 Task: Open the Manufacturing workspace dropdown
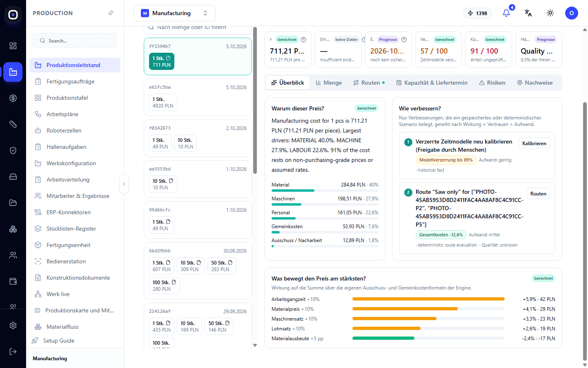pyautogui.click(x=175, y=13)
